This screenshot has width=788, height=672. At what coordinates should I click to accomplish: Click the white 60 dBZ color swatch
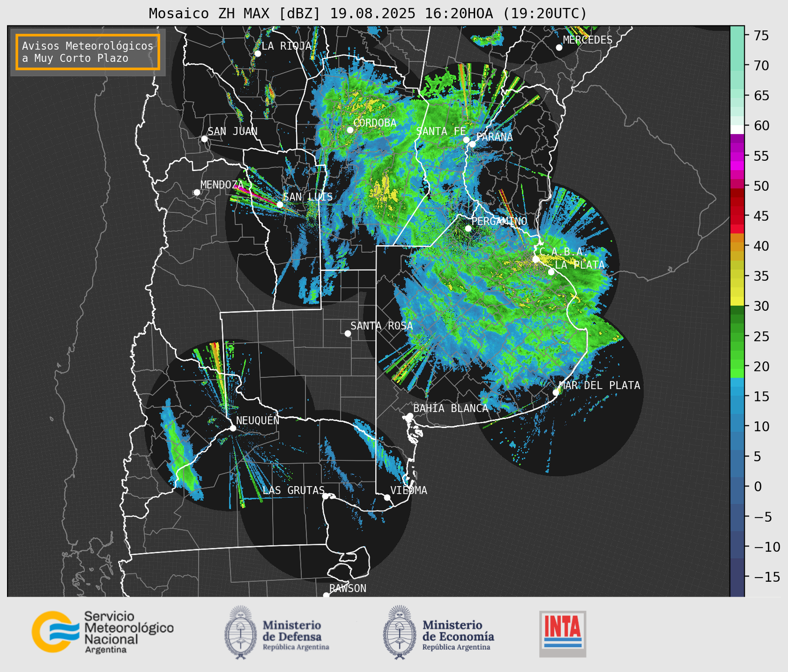coord(737,129)
